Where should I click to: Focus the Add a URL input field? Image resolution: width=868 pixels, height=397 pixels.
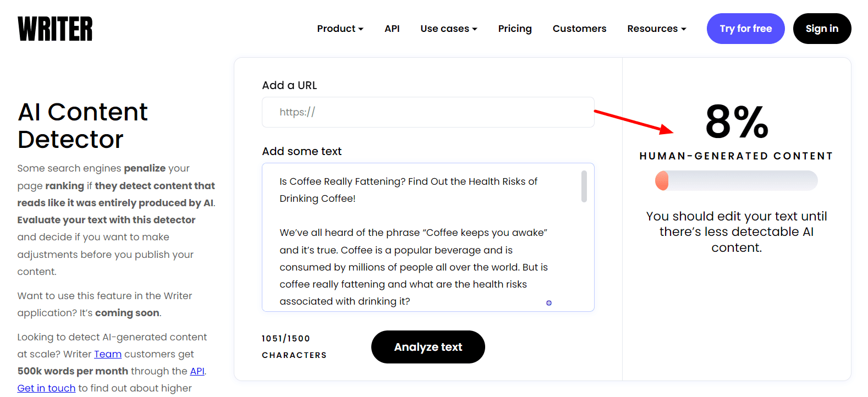pos(428,112)
